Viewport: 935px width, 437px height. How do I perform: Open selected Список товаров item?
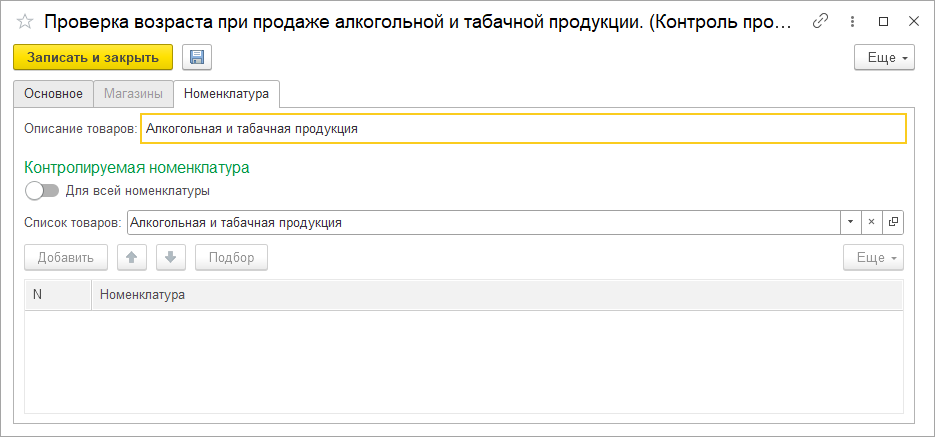[x=893, y=222]
